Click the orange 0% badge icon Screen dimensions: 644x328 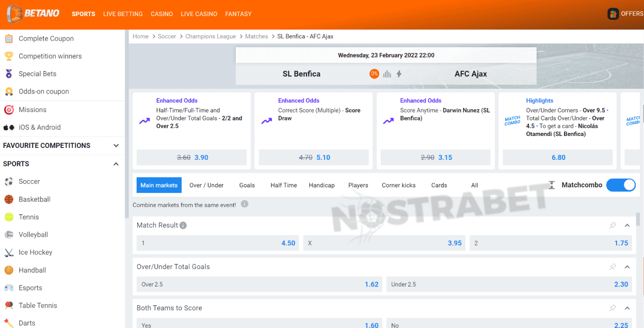point(374,74)
